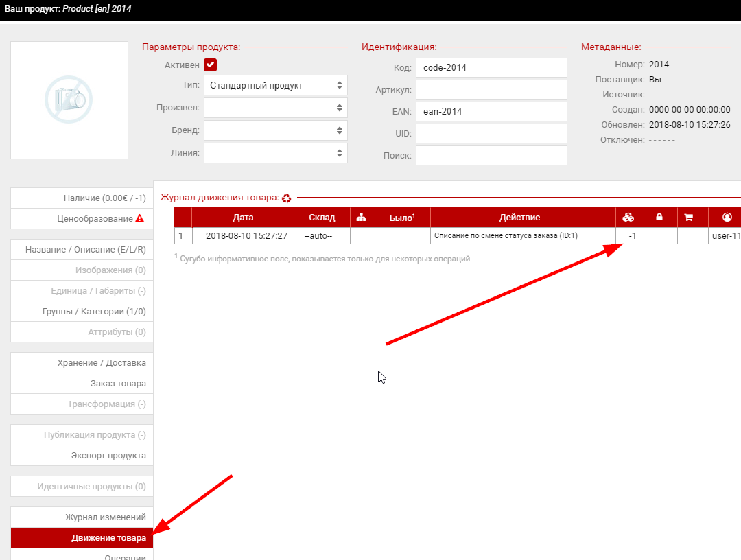Click the no-photo product image placeholder
The image size is (741, 560).
pyautogui.click(x=69, y=100)
